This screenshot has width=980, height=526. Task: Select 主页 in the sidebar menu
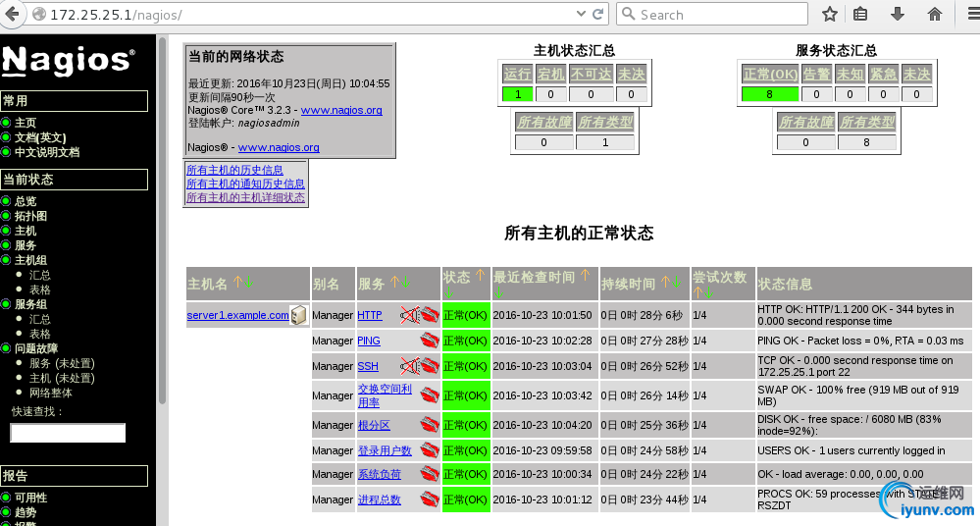25,123
